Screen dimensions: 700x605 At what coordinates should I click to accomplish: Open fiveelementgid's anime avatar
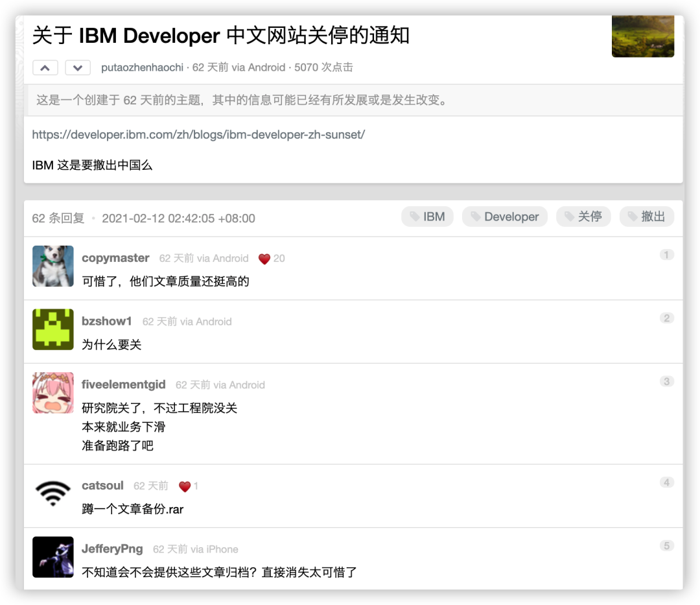click(x=53, y=393)
